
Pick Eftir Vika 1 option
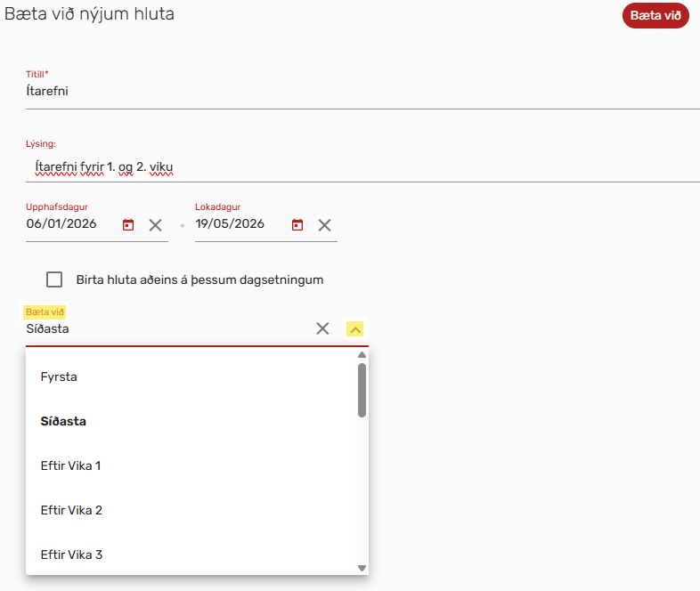point(71,466)
